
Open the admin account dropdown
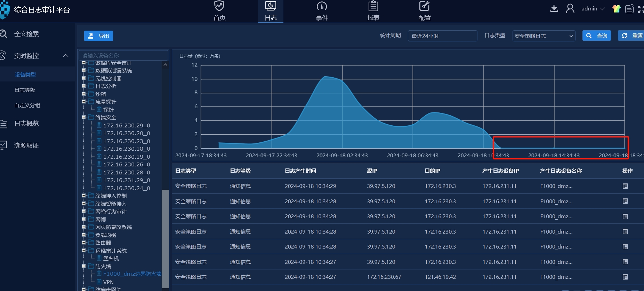click(593, 9)
